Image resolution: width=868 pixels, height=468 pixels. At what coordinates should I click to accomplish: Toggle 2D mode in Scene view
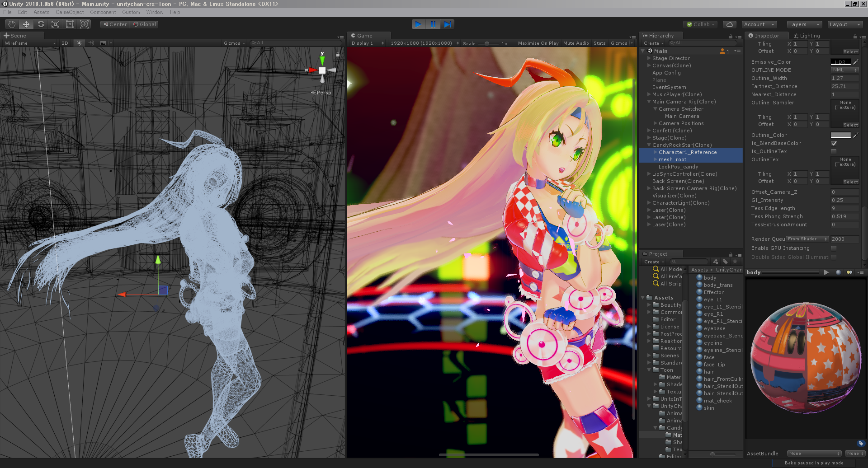click(x=65, y=43)
